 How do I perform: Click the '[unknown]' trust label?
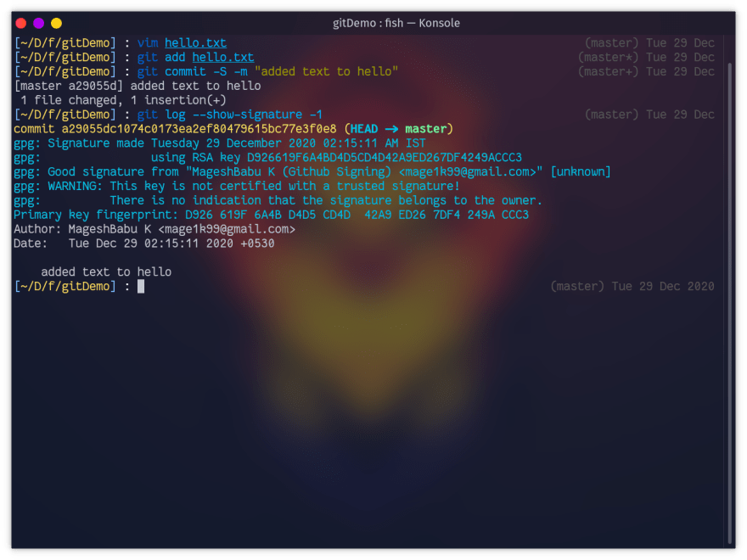tap(581, 171)
